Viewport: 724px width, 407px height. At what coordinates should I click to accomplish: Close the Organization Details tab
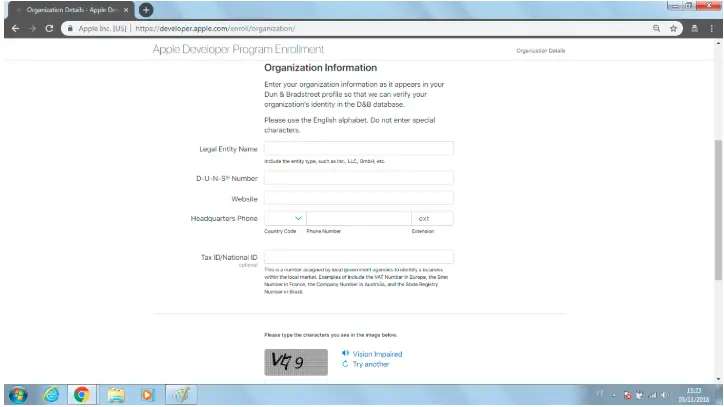(x=126, y=10)
